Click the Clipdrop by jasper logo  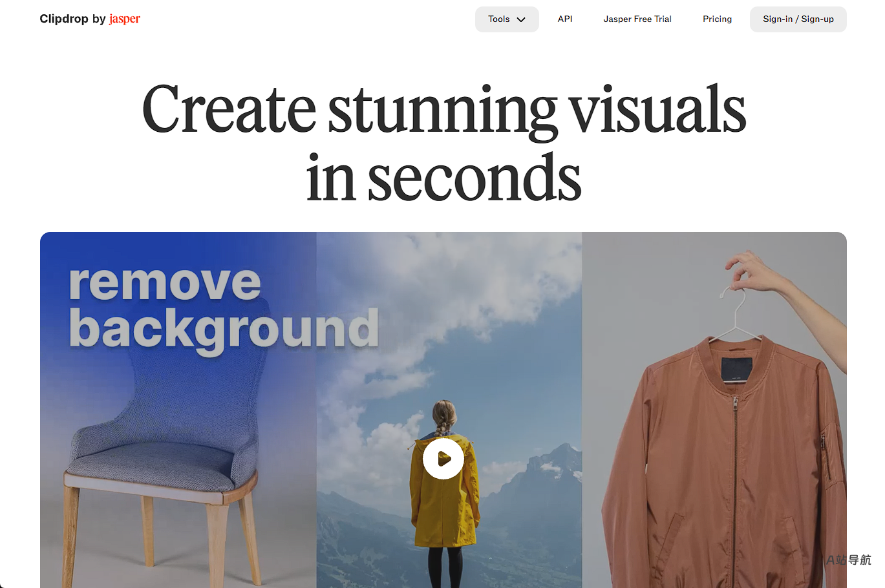(90, 19)
